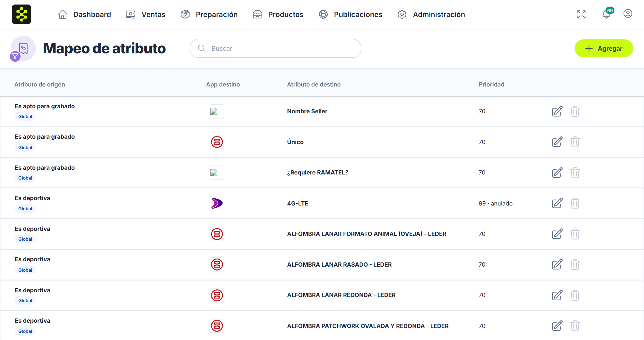This screenshot has height=340, width=644.
Task: Delete the ALFOMBRA LANAR REDONDA mapping
Action: tap(575, 295)
